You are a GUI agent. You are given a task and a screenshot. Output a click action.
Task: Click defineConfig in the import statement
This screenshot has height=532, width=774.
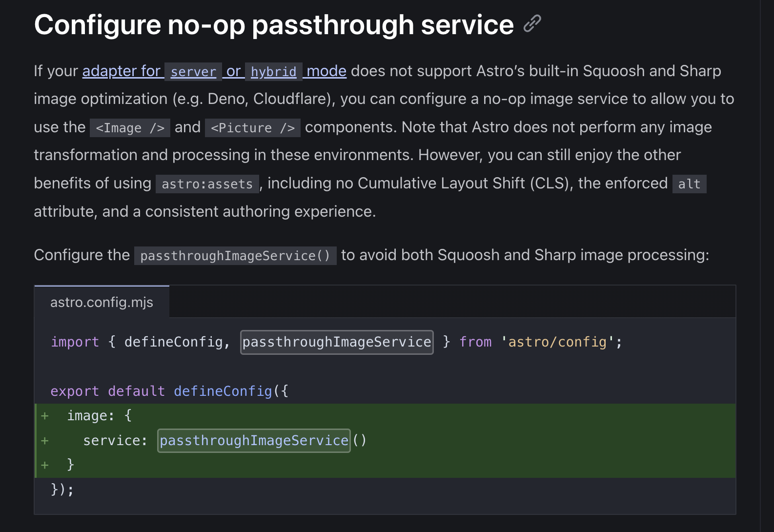click(x=173, y=342)
